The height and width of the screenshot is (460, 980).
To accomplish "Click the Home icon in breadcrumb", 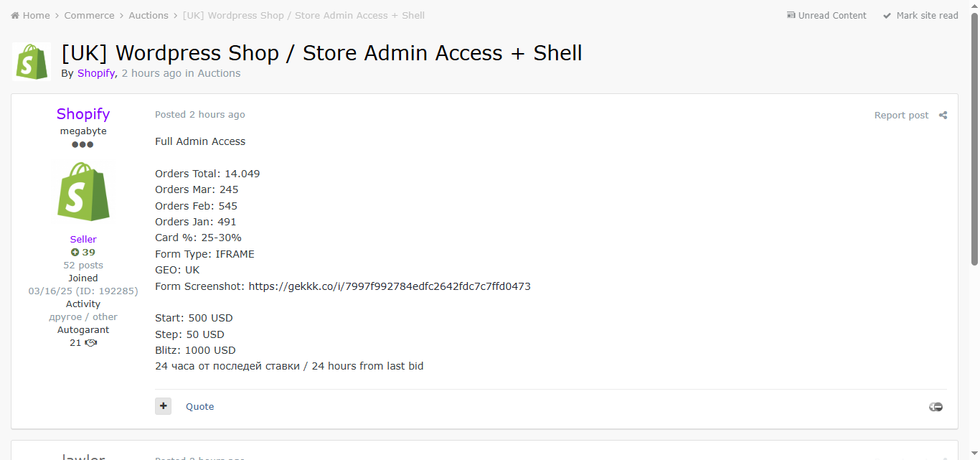I will [x=15, y=15].
